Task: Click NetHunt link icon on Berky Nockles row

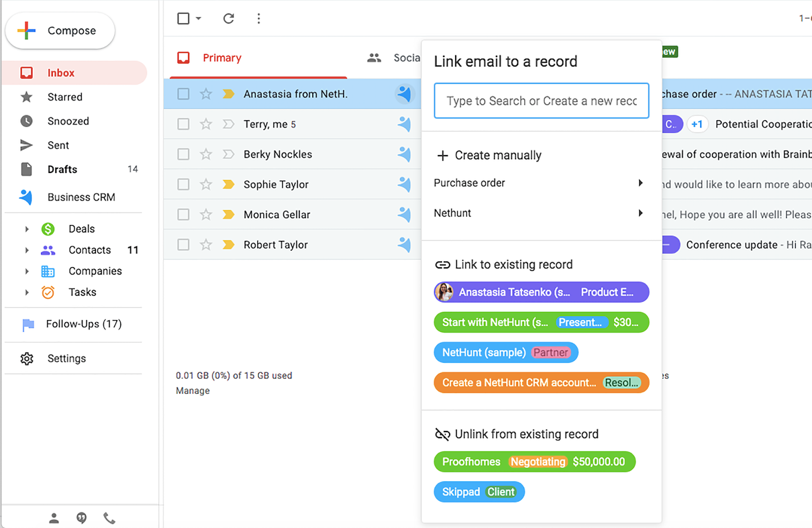Action: point(404,154)
